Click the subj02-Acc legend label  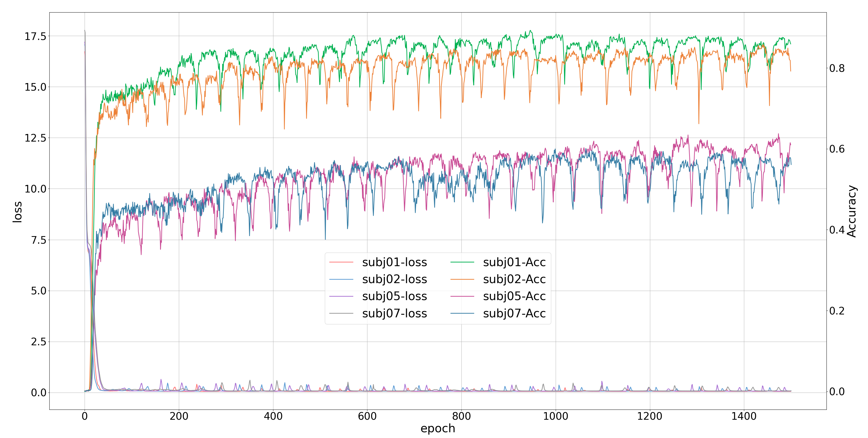coord(514,279)
